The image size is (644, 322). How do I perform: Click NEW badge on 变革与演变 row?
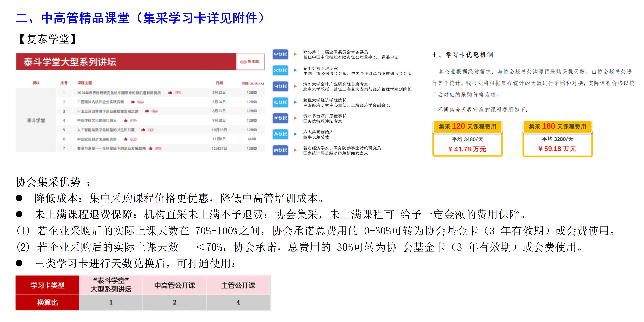(x=158, y=148)
